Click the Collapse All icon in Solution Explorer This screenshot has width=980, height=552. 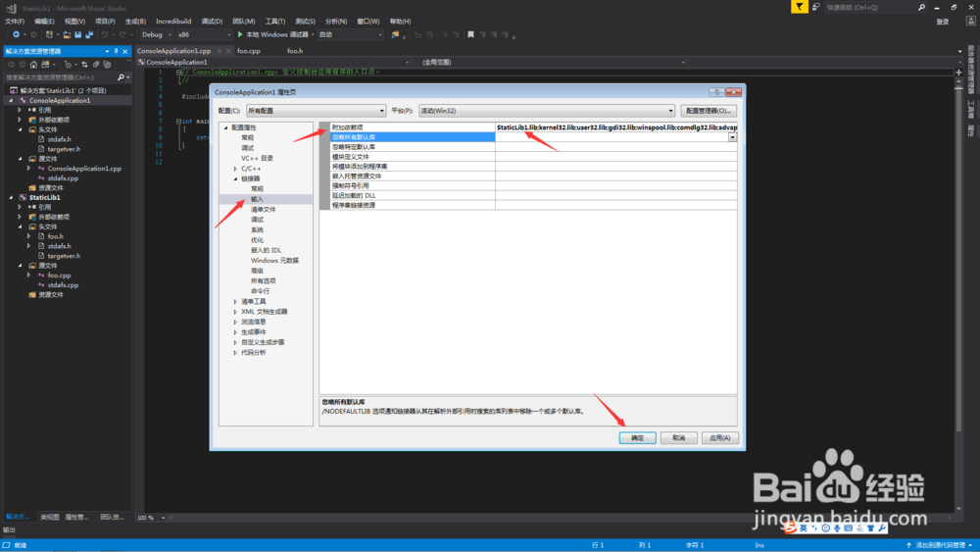pyautogui.click(x=96, y=65)
